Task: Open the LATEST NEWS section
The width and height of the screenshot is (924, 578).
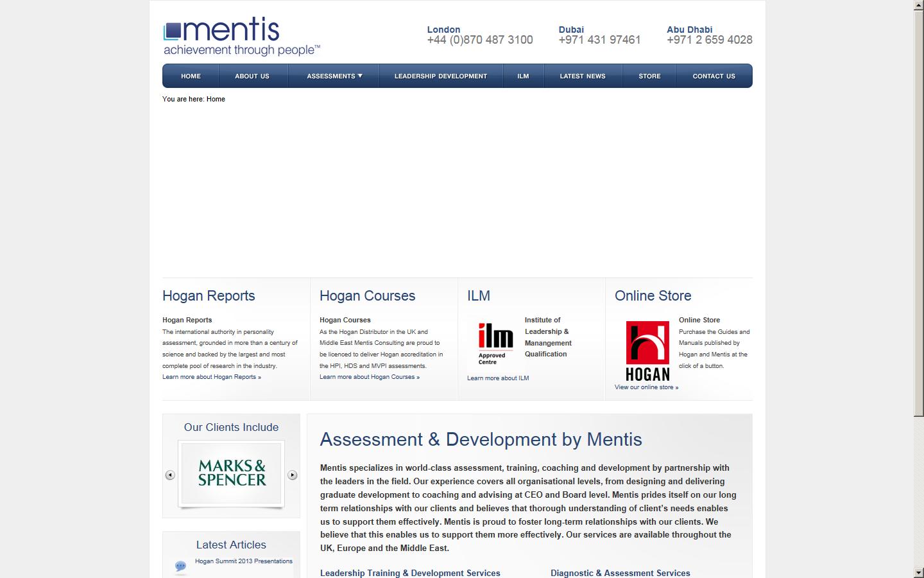Action: (583, 76)
